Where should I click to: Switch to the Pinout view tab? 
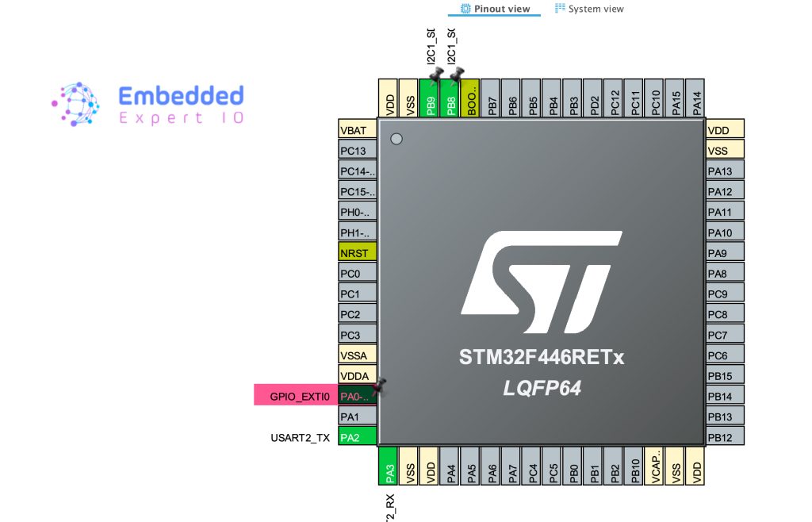click(496, 9)
